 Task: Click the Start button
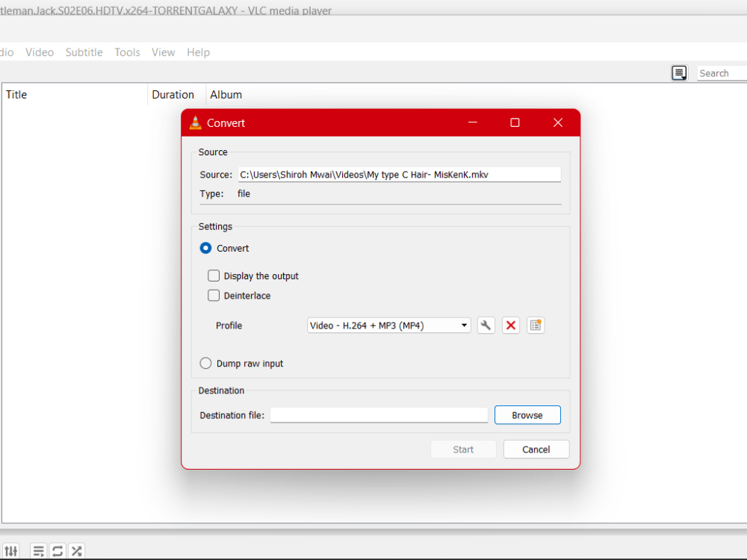click(x=463, y=449)
